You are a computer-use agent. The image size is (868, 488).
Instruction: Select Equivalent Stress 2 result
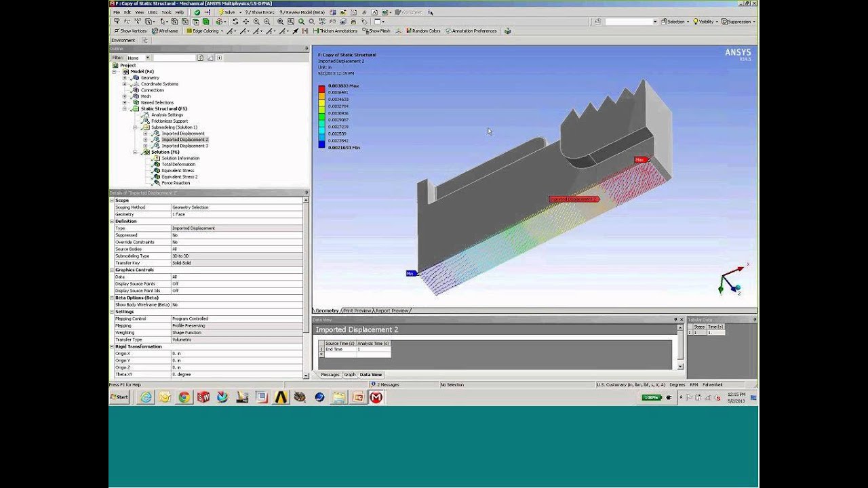click(179, 176)
